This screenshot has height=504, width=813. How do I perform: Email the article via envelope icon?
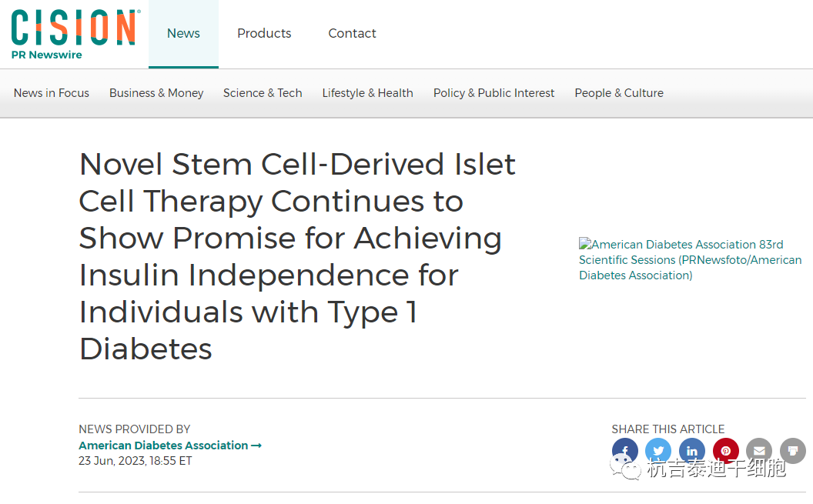pos(759,451)
